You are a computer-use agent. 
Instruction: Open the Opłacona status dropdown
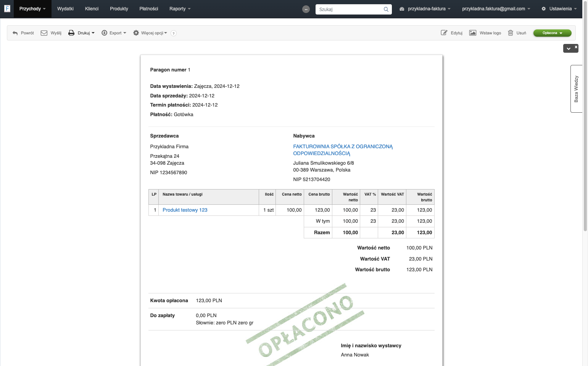pos(552,33)
